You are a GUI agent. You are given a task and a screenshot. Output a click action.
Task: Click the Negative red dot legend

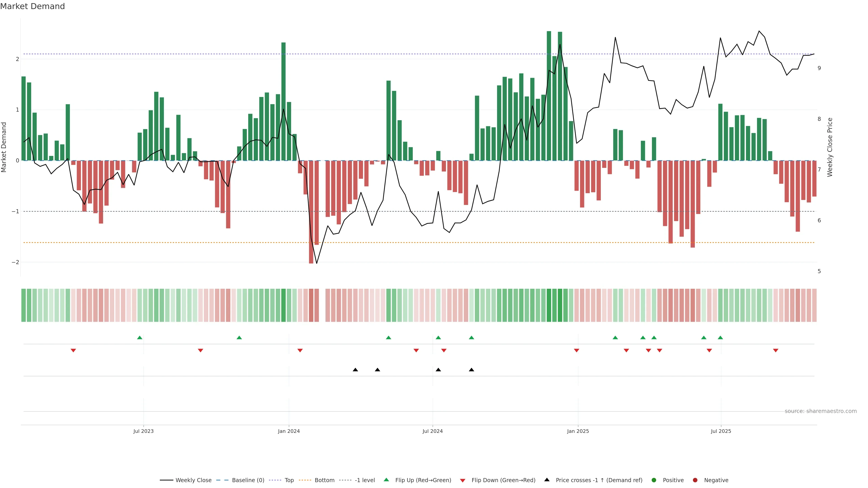point(695,480)
